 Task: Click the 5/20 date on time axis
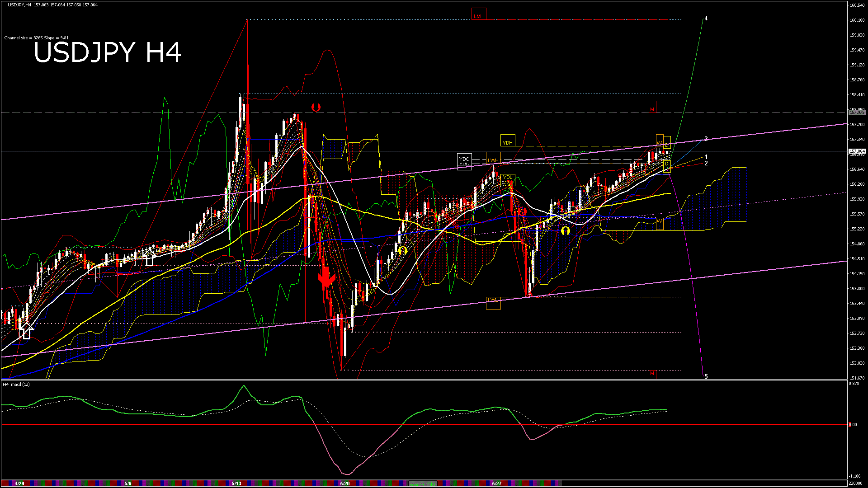tap(345, 483)
